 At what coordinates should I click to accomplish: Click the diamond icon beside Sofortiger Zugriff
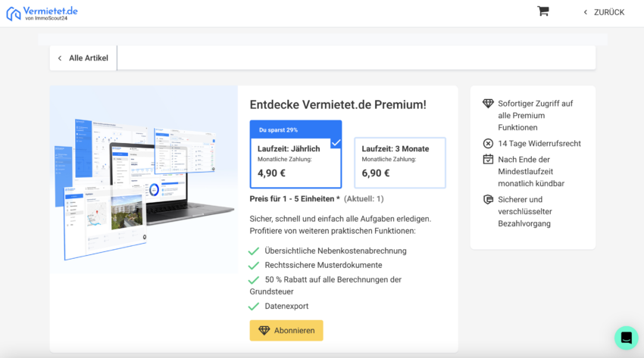point(488,104)
